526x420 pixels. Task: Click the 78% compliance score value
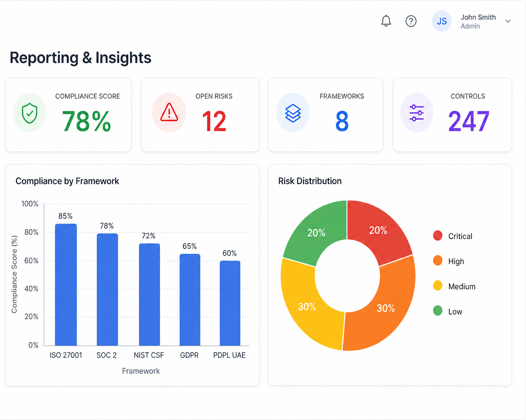click(87, 121)
